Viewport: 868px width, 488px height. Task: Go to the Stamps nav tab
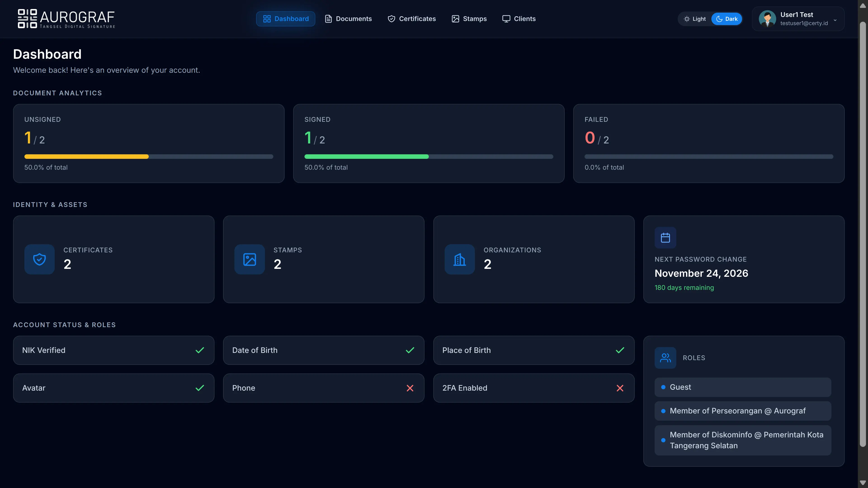coord(469,19)
